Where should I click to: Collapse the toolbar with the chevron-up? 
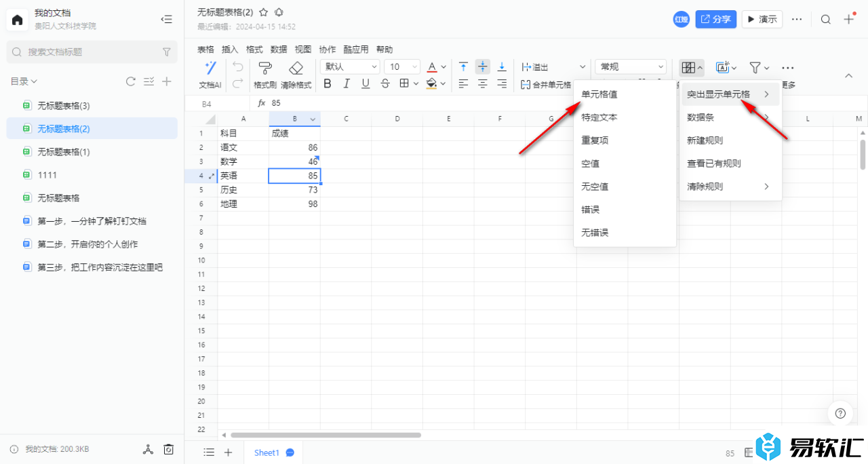pos(848,75)
